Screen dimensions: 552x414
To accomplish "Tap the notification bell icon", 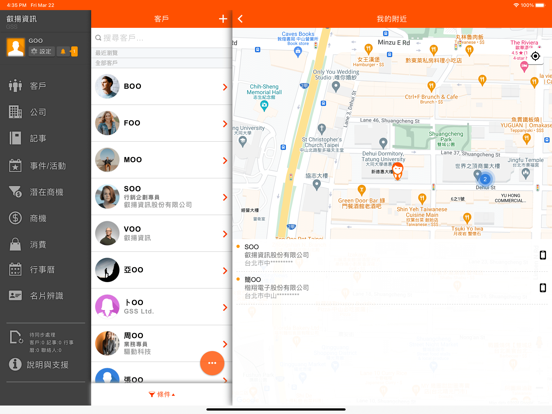I will [63, 51].
